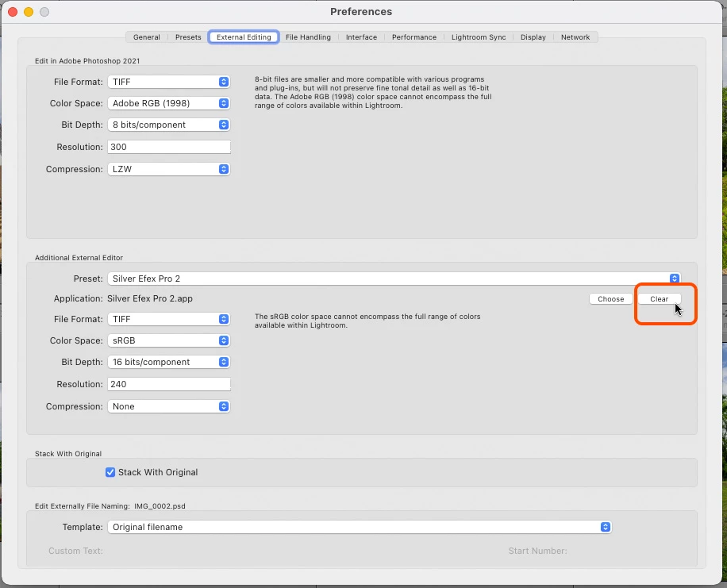The width and height of the screenshot is (727, 588).
Task: Open Photoshop File Format TIFF dropdown
Action: 169,82
